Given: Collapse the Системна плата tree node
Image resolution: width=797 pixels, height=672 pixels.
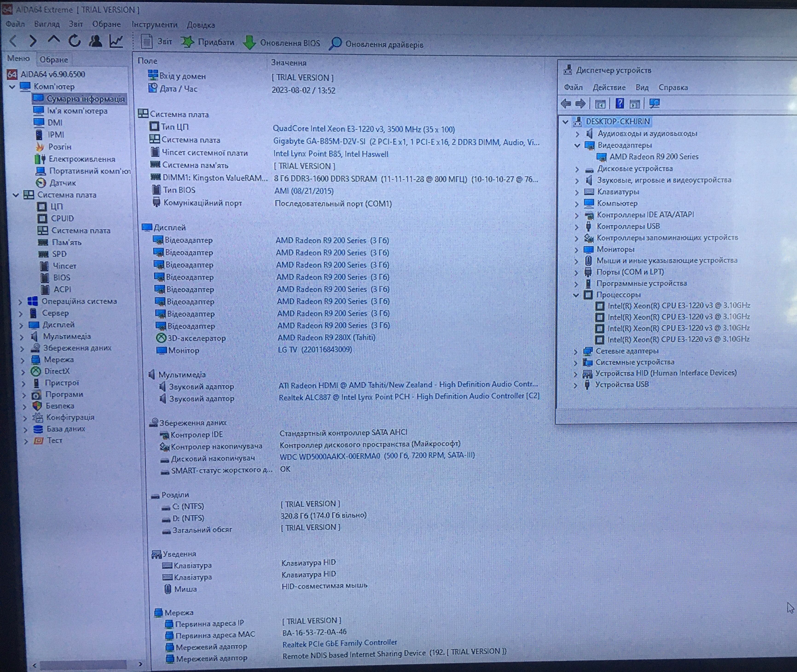Looking at the screenshot, I should (16, 195).
